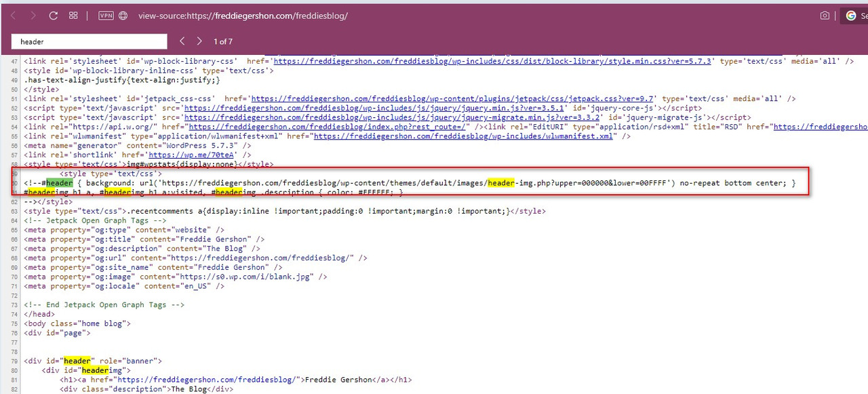Click the '1 of 7' match counter
The image size is (868, 394).
[x=223, y=42]
